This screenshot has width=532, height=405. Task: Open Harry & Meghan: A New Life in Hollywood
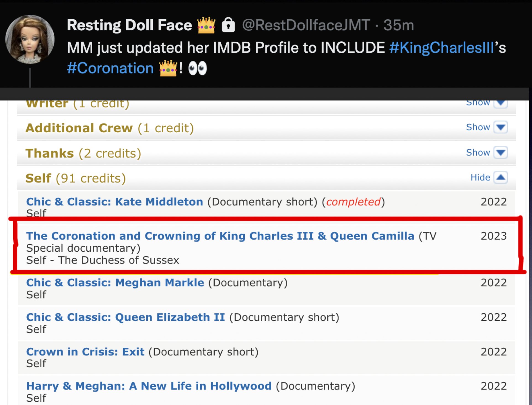pyautogui.click(x=149, y=386)
